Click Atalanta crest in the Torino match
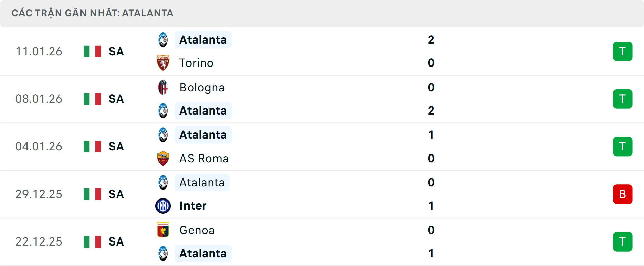The height and width of the screenshot is (266, 644). pos(163,40)
